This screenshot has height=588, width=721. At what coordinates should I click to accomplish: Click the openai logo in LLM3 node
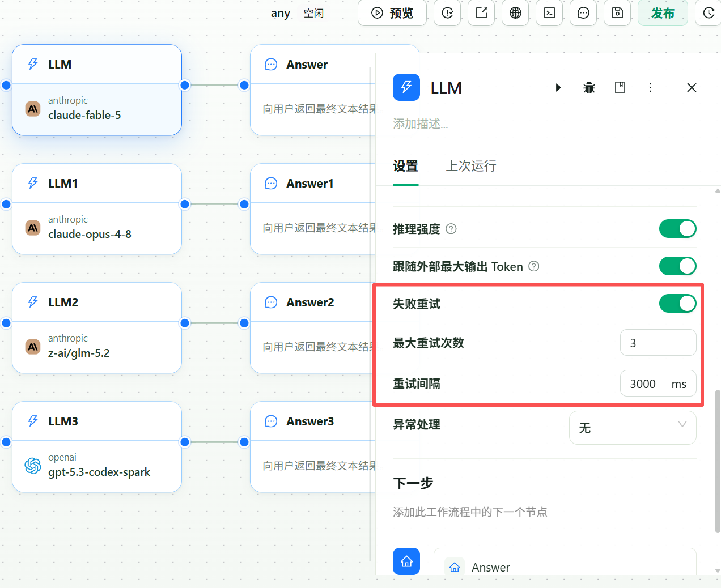tap(33, 466)
